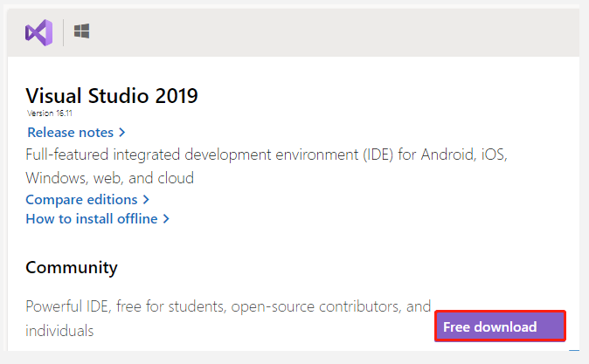
Task: Click the Version 16.11 text
Action: [x=50, y=113]
